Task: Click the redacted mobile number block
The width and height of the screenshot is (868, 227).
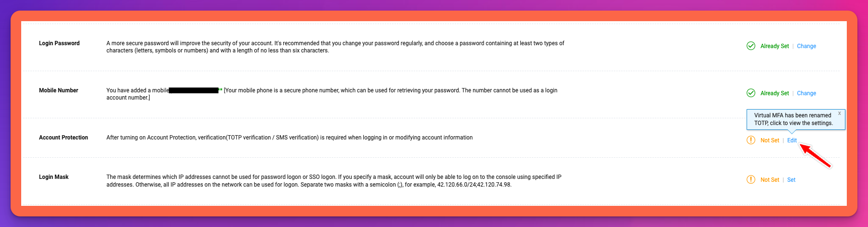Action: click(194, 90)
